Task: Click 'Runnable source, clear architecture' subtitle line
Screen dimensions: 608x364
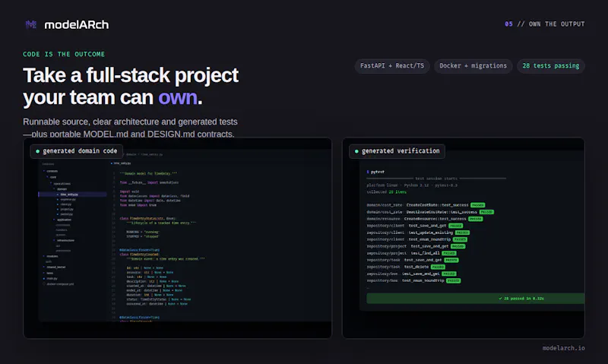Action: (130, 122)
